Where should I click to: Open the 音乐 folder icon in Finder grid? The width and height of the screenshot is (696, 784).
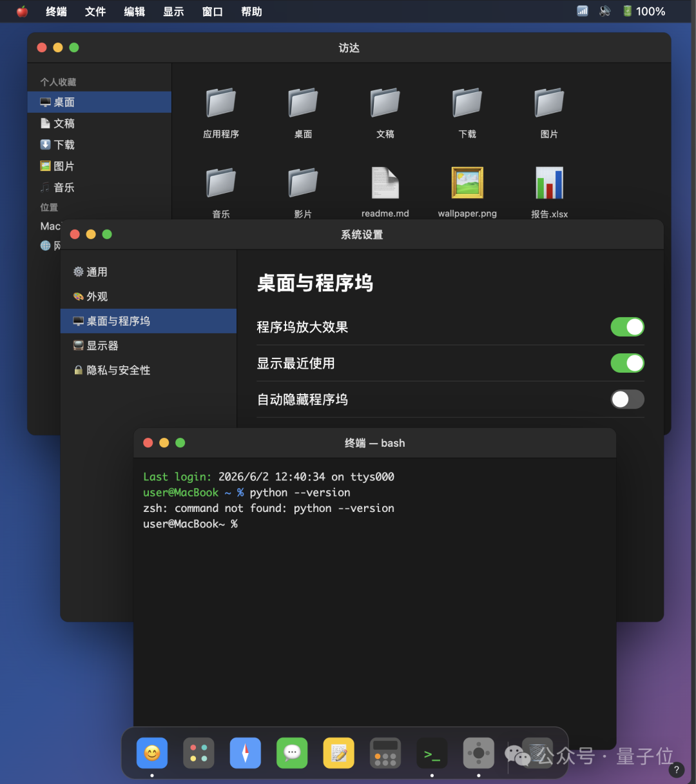click(221, 183)
